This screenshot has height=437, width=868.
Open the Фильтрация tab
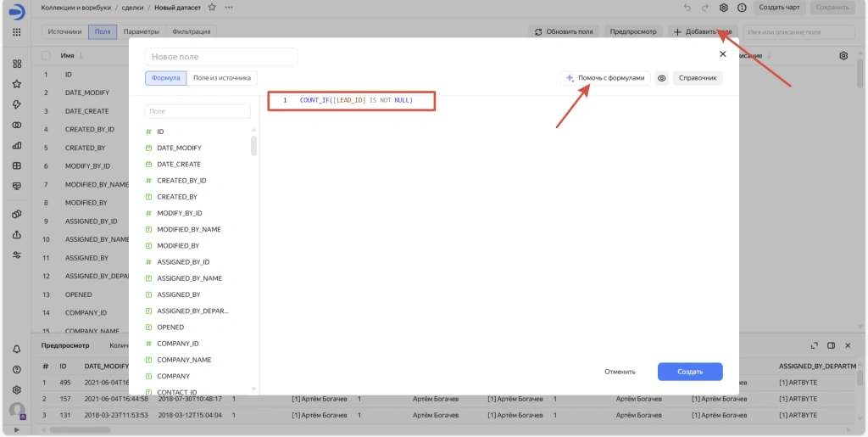(x=192, y=31)
